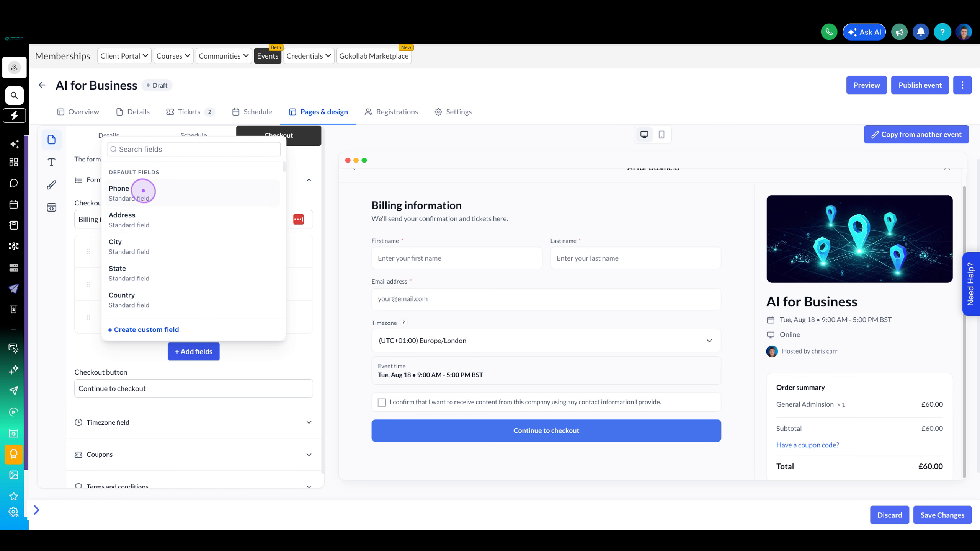This screenshot has height=551, width=980.
Task: Select the Phone standard field
Action: pos(193,193)
